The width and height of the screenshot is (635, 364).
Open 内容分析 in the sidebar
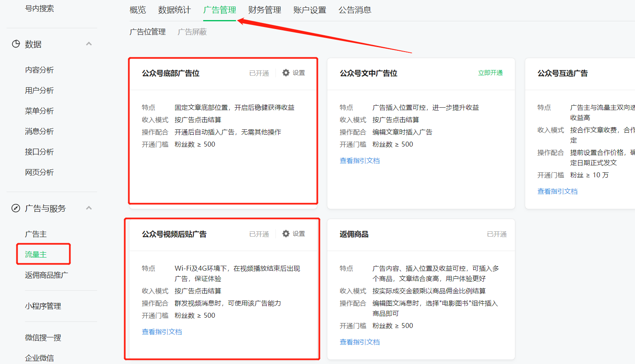[x=39, y=70]
